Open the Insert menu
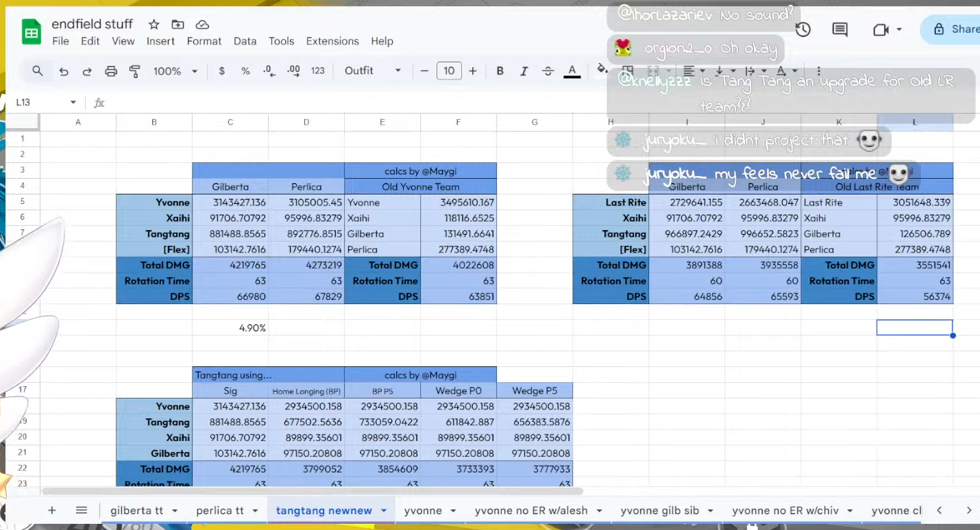 (x=160, y=41)
